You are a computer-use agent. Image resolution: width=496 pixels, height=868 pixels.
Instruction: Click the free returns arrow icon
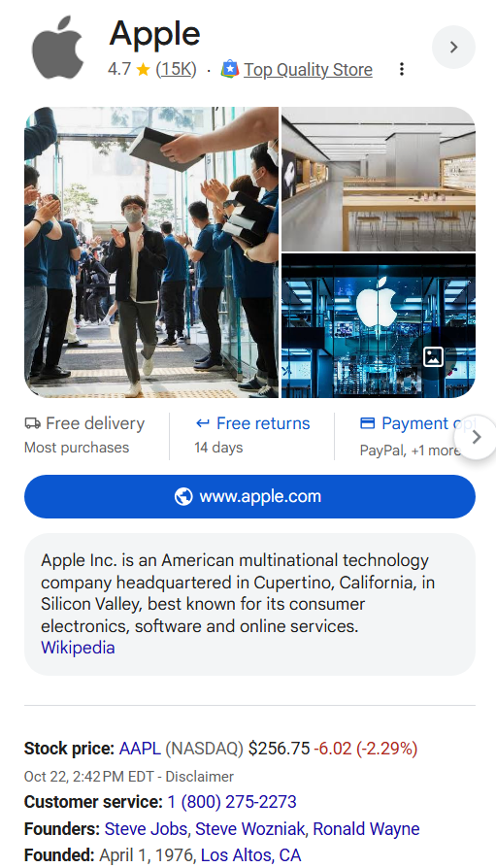pos(203,423)
